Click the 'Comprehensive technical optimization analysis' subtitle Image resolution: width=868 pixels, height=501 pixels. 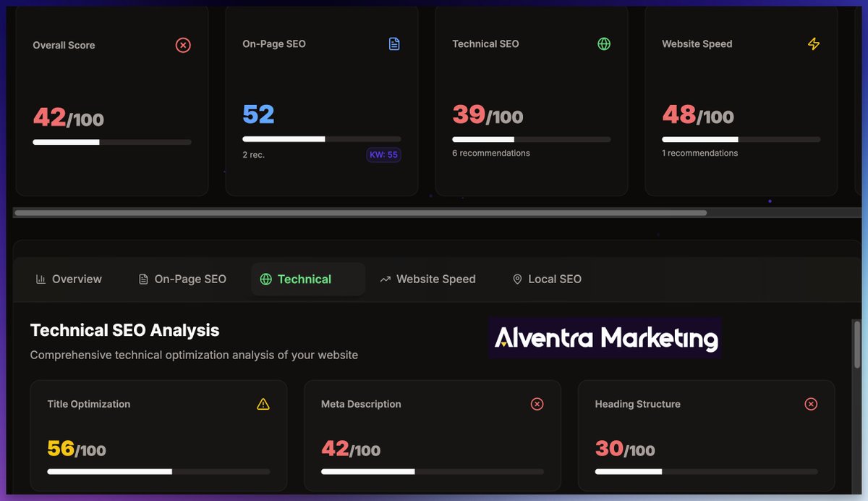(x=194, y=355)
